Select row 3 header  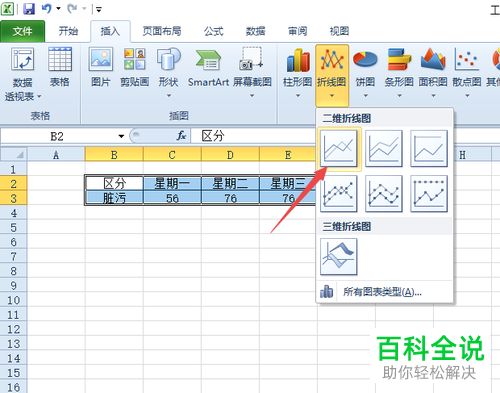13,198
